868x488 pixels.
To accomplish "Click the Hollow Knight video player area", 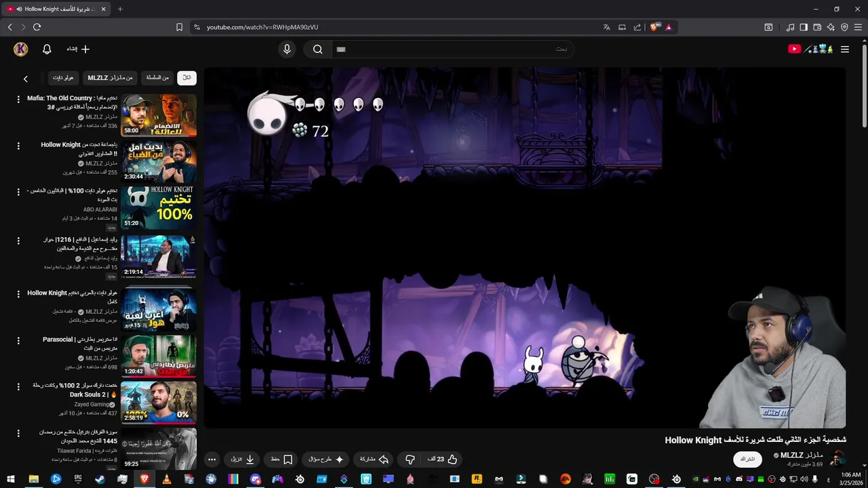I will point(525,247).
